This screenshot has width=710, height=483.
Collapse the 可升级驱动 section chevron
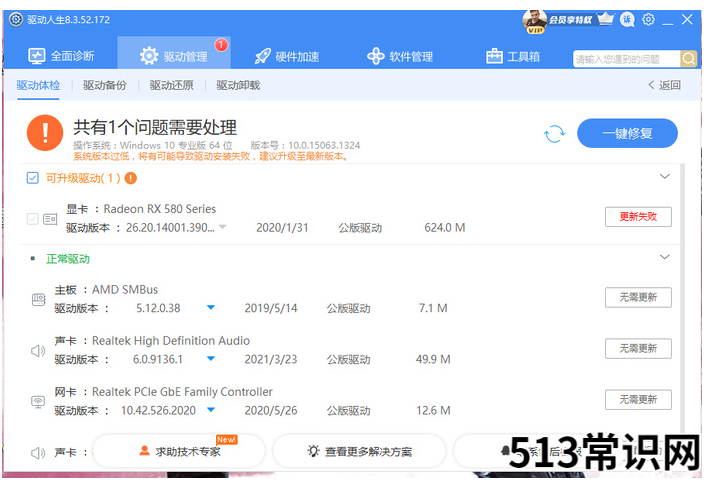click(x=664, y=176)
